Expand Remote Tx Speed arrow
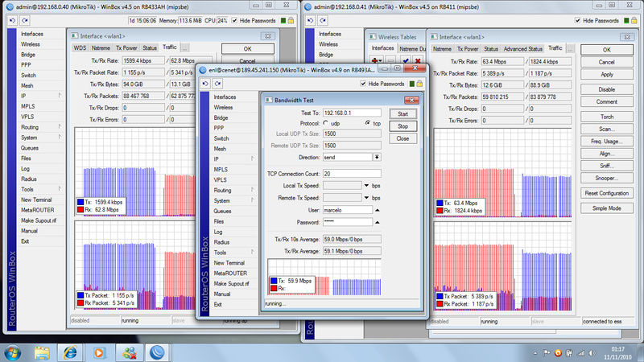Image resolution: width=644 pixels, height=362 pixels. click(366, 197)
